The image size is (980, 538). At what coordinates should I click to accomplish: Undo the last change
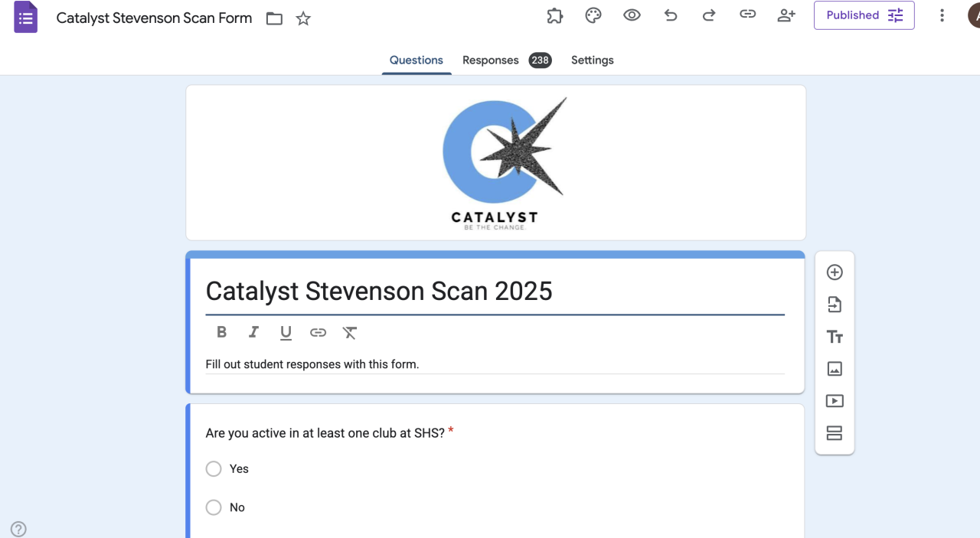[x=671, y=15]
